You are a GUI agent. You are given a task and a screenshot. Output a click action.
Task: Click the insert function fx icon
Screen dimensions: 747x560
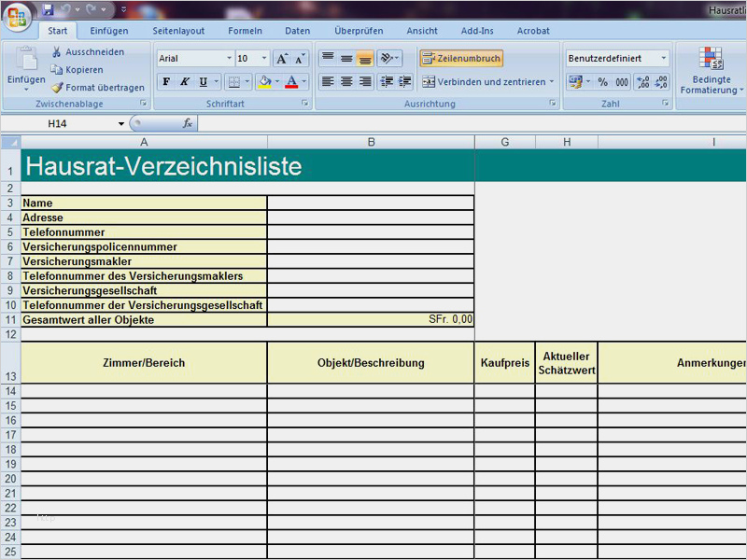[188, 123]
